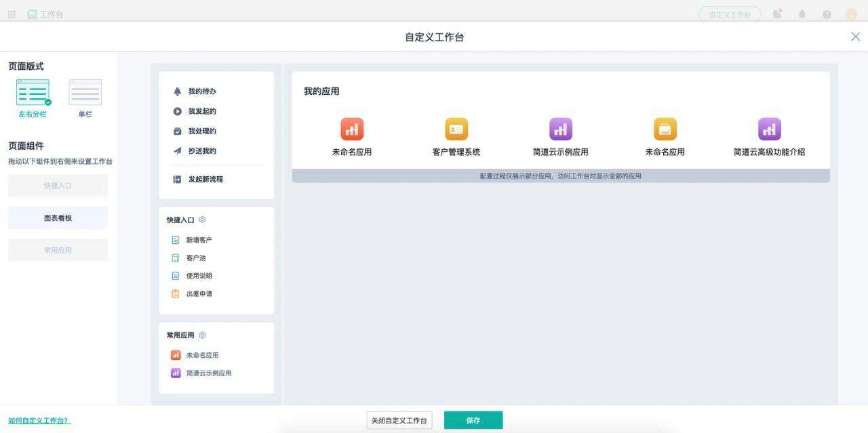Viewport: 868px width, 433px height.
Task: Open the 使用说明 shortcut
Action: (199, 276)
